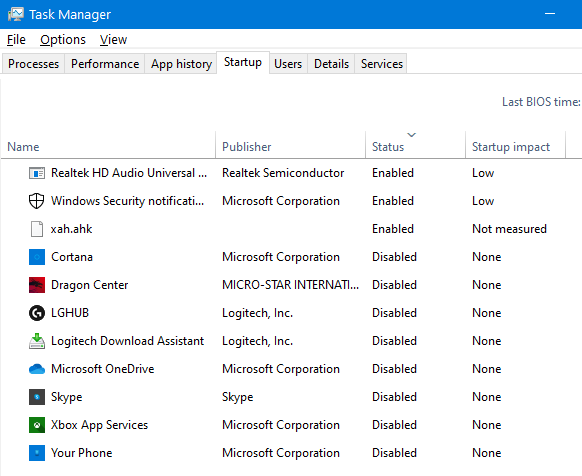Select the Microsoft OneDrive entry name
Viewport: 582px width, 476px height.
point(102,369)
